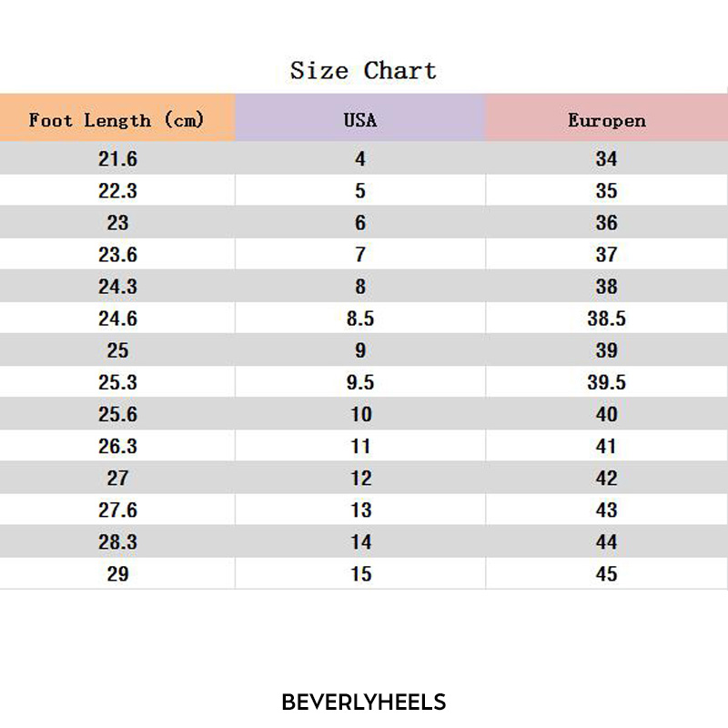The image size is (728, 728).
Task: Select the USA column header
Action: (360, 117)
